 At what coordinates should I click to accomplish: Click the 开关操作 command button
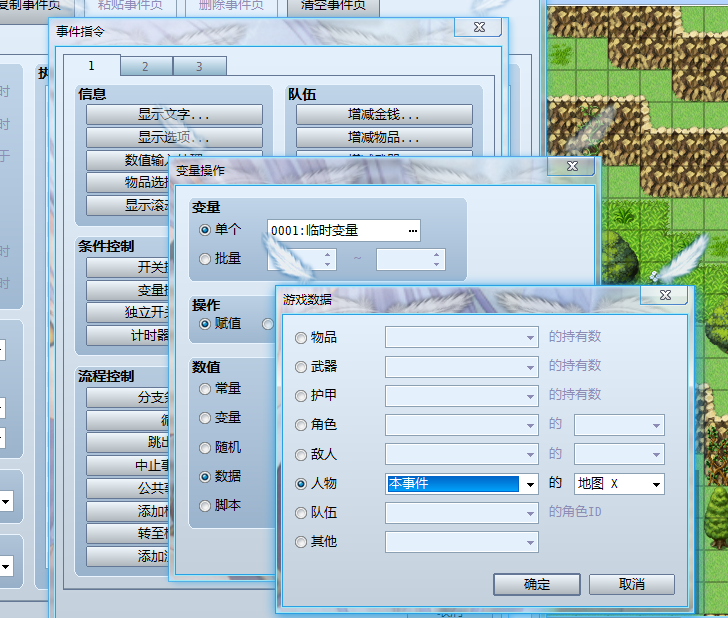[128, 267]
